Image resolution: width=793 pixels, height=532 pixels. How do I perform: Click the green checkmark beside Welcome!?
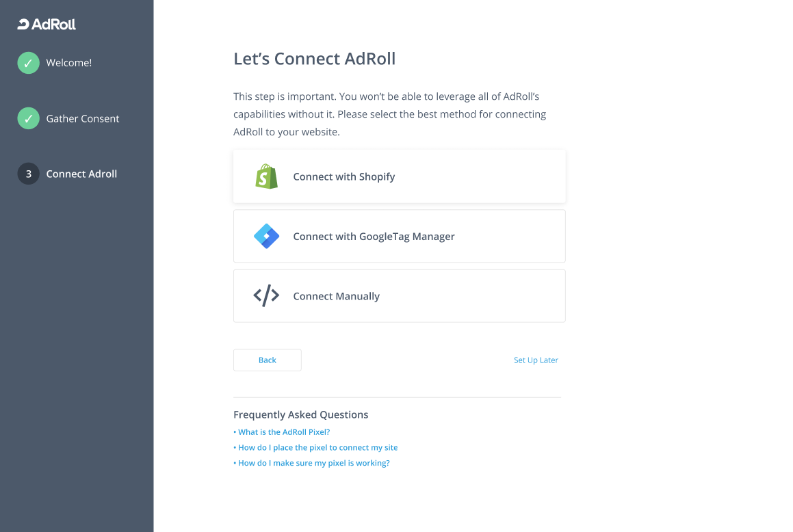click(28, 63)
